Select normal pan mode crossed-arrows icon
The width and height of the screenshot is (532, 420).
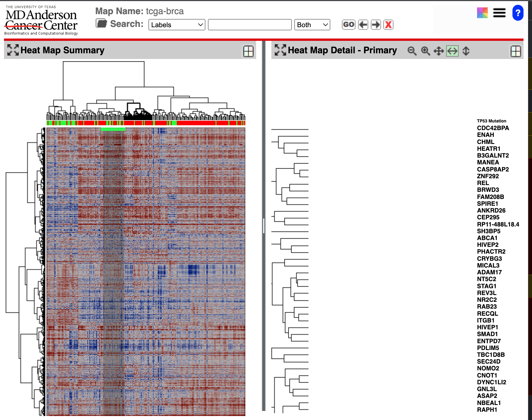(x=439, y=51)
